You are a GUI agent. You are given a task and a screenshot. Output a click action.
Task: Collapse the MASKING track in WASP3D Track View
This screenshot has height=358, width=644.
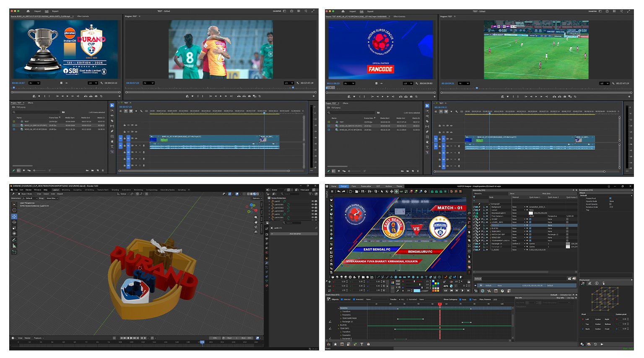[x=338, y=308]
